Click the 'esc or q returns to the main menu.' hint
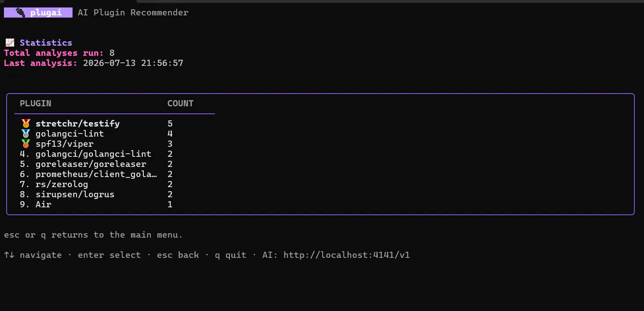This screenshot has width=644, height=311. tap(94, 235)
